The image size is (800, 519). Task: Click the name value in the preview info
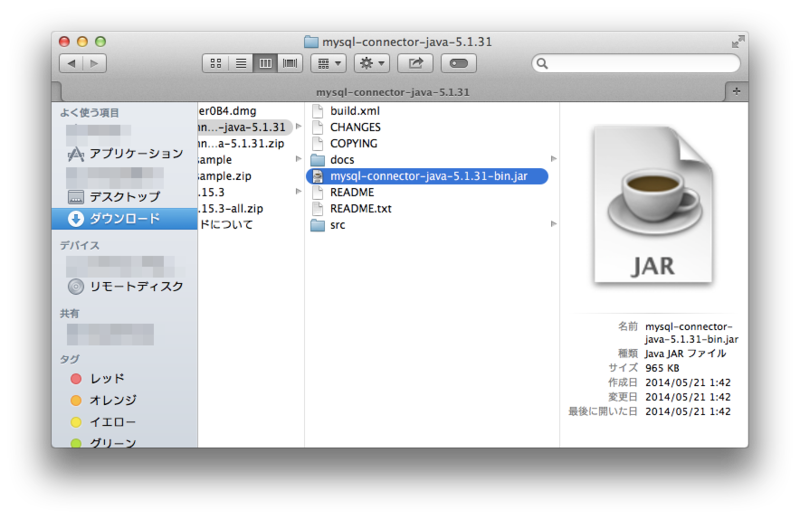point(691,333)
